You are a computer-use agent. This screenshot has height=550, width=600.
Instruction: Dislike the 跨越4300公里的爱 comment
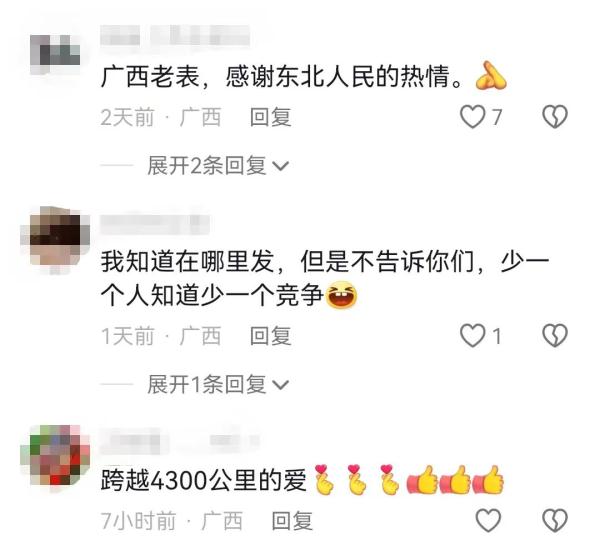(555, 520)
